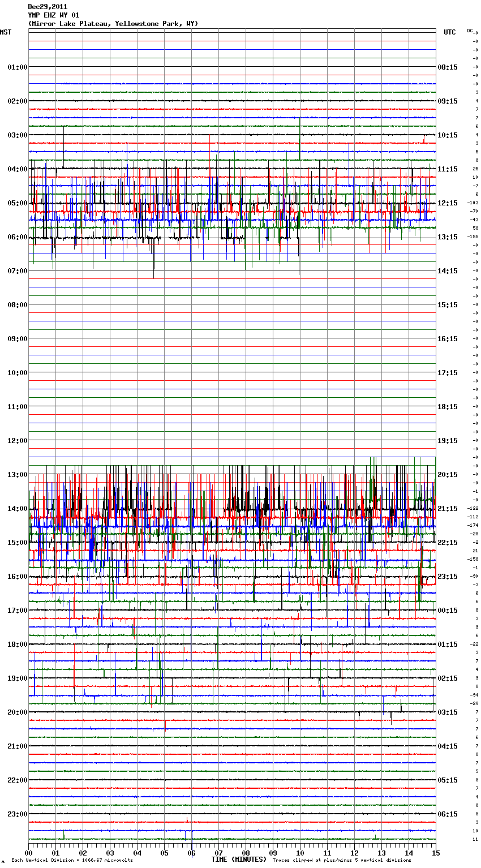Click the 08:15 UTC time label
The width and height of the screenshot is (481, 868).
[x=448, y=67]
